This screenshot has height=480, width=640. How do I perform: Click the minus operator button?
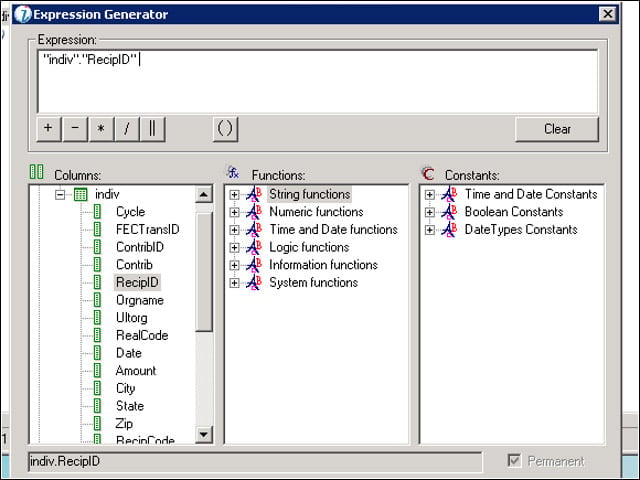pyautogui.click(x=75, y=129)
